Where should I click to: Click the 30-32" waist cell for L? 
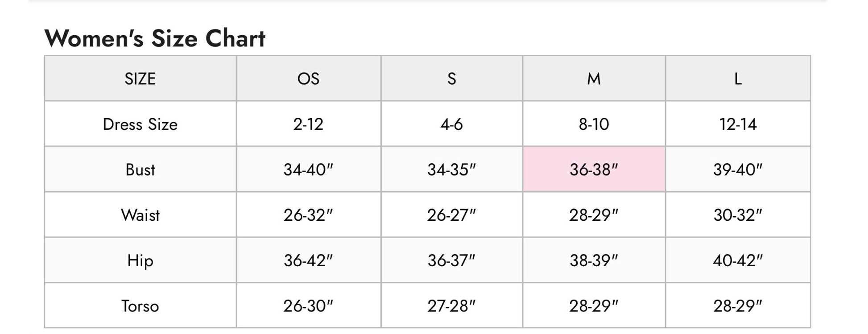point(738,215)
